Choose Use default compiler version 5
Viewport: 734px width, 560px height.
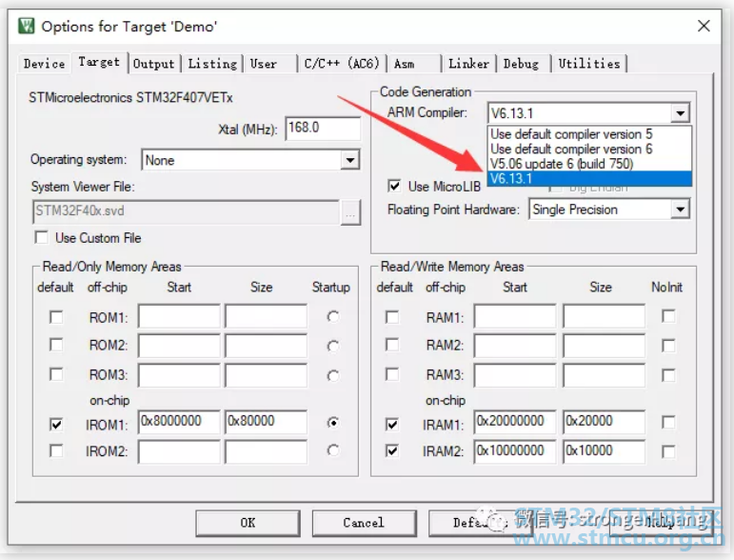pyautogui.click(x=589, y=134)
